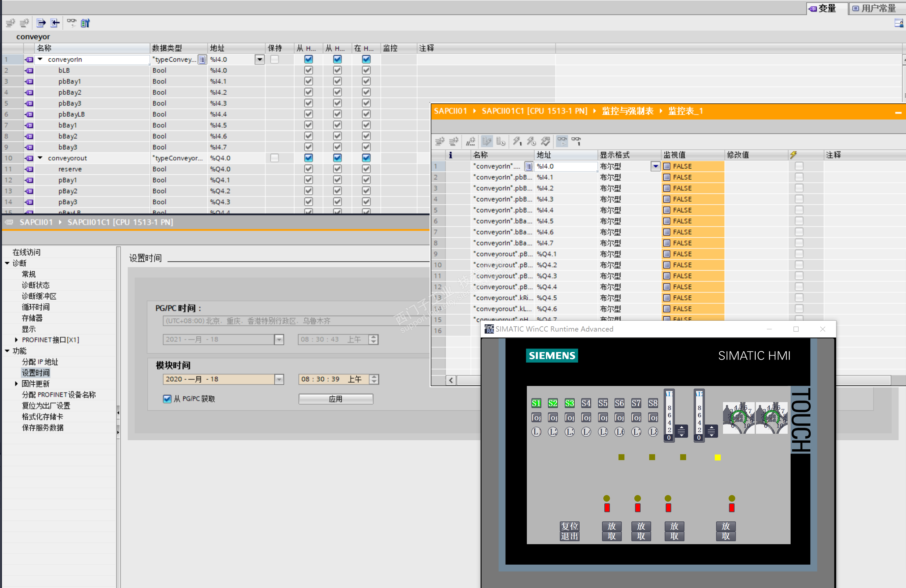Check the retain box for conveyorIn row
Viewport: 906px width, 588px height.
[274, 59]
